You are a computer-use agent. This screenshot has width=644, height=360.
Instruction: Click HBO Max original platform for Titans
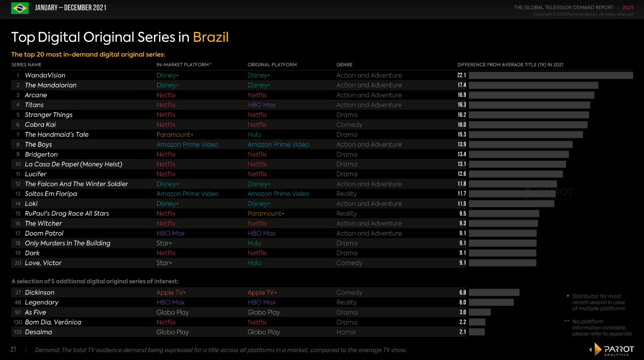pyautogui.click(x=261, y=105)
